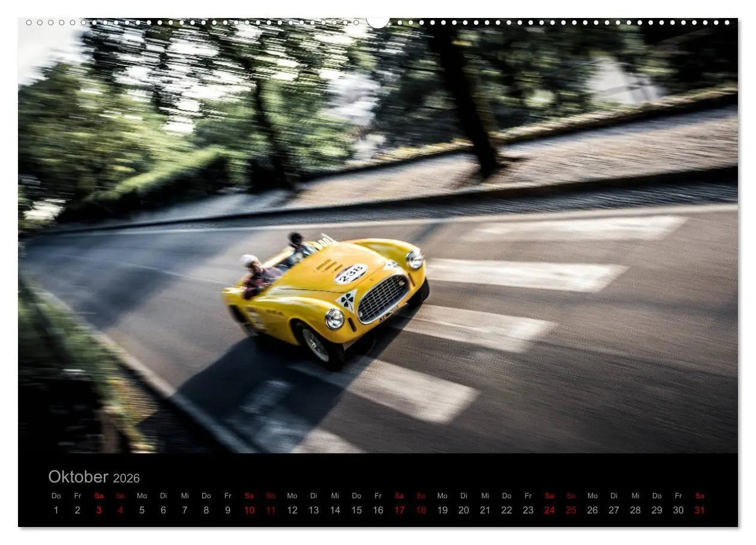Viewport: 756px width, 545px height.
Task: Select date 23 in the calendar row
Action: [528, 510]
